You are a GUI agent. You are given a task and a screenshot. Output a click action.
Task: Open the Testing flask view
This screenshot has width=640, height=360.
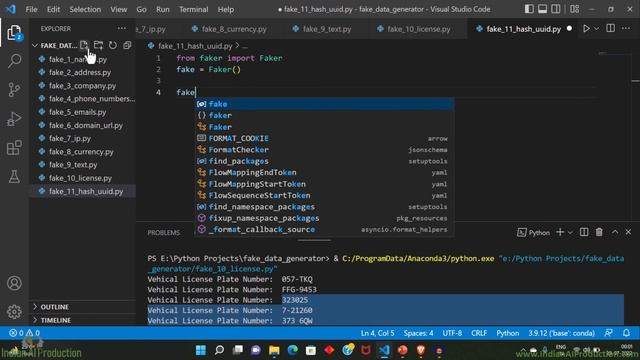click(14, 177)
